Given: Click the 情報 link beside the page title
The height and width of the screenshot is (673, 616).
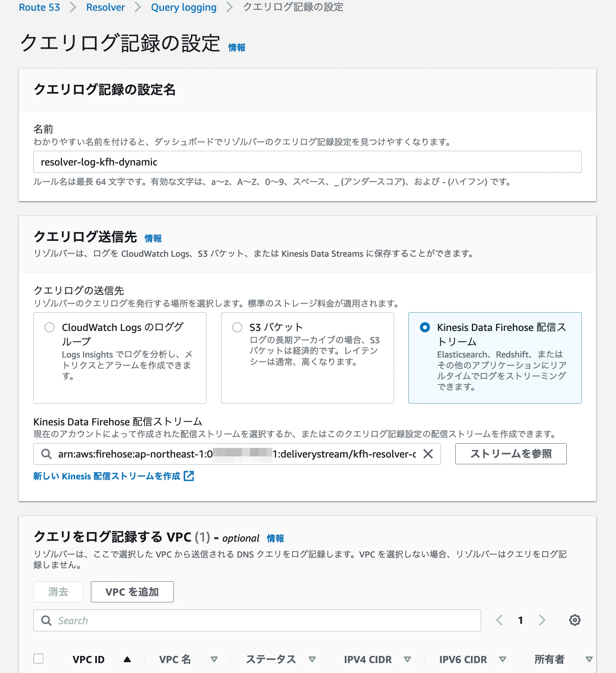Looking at the screenshot, I should (237, 48).
